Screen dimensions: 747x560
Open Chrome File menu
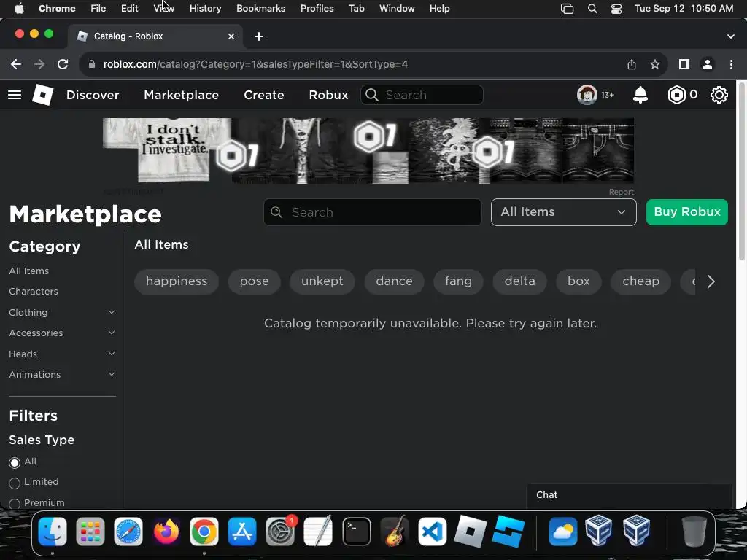click(x=98, y=9)
